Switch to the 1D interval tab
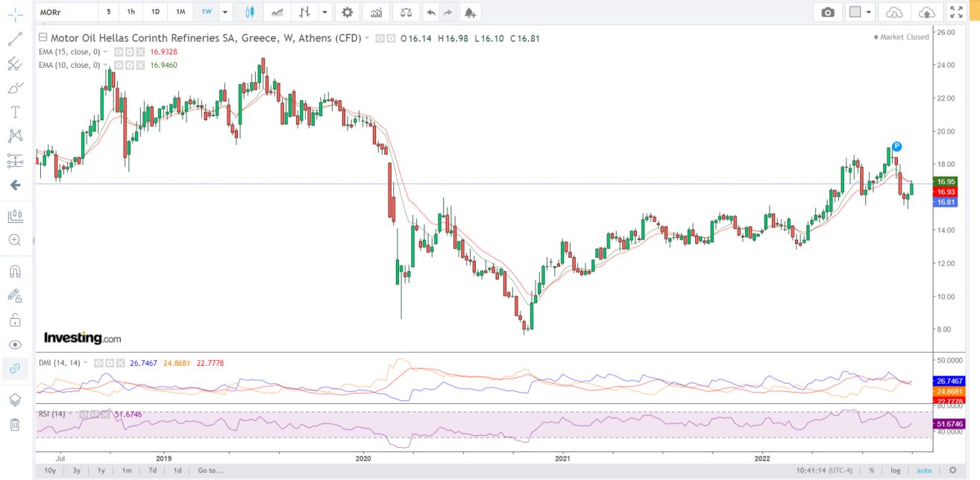 click(155, 12)
